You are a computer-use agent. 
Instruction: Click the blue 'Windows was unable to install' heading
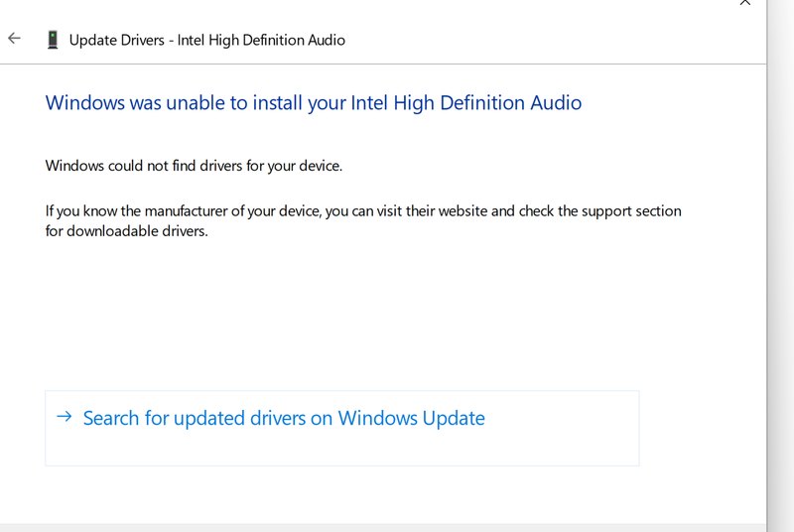coord(313,102)
